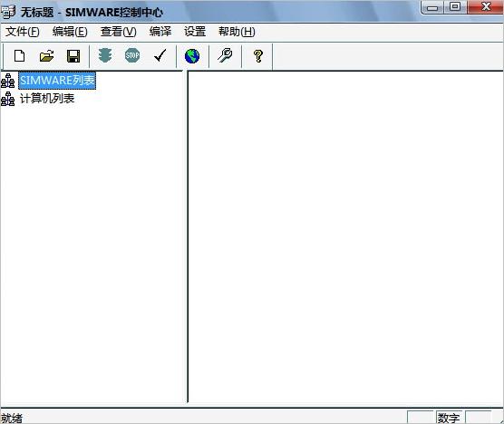Image resolution: width=504 pixels, height=424 pixels.
Task: Click the application icon in title bar
Action: [8, 12]
